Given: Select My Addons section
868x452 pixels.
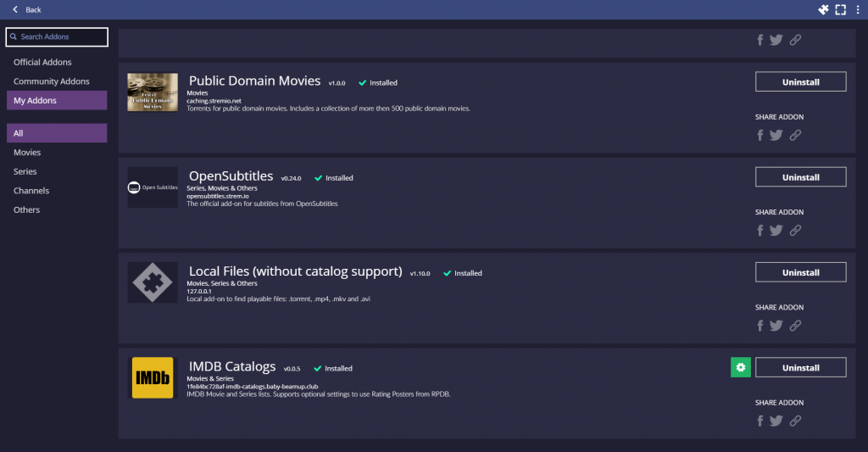Looking at the screenshot, I should tap(57, 100).
